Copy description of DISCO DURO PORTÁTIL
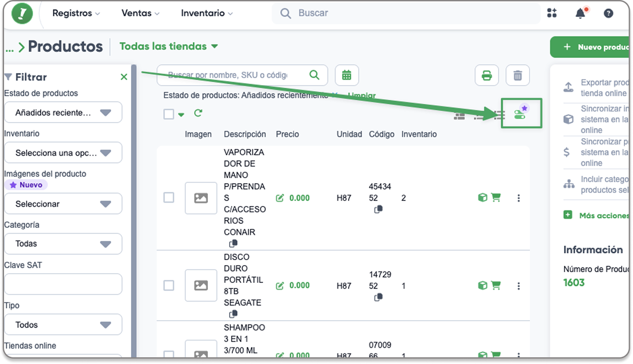Viewport: 633px width, 364px height. 233,314
